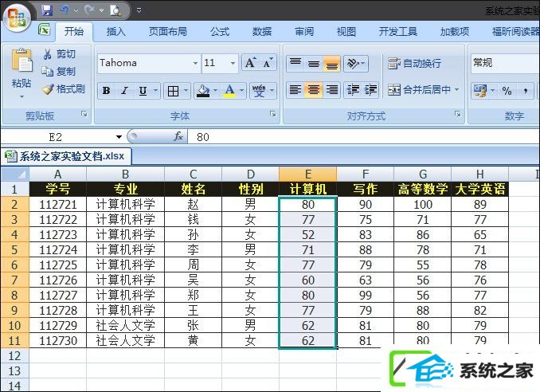Open the 开发工具 tab
This screenshot has height=392, width=540.
(397, 32)
